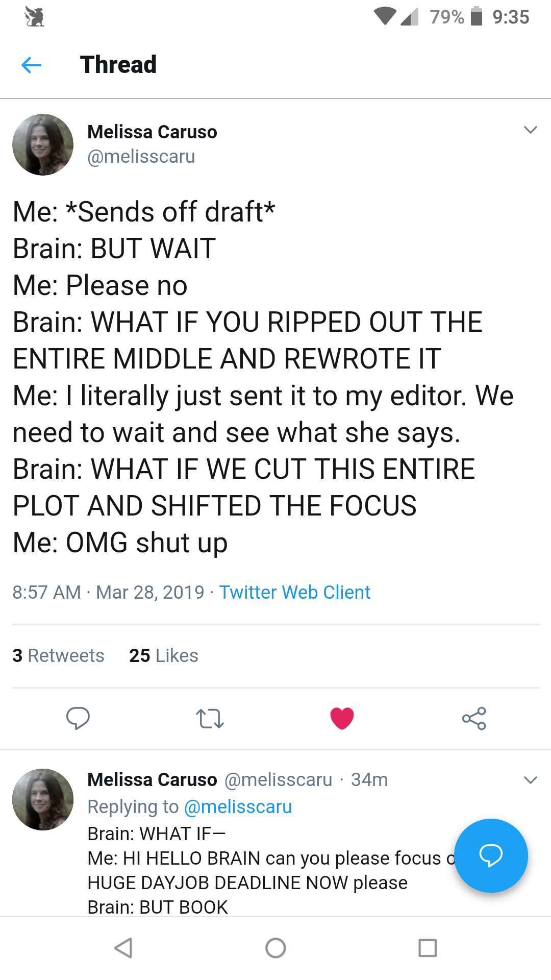The width and height of the screenshot is (551, 980).
Task: Tap the share icon under tweet
Action: [x=474, y=718]
